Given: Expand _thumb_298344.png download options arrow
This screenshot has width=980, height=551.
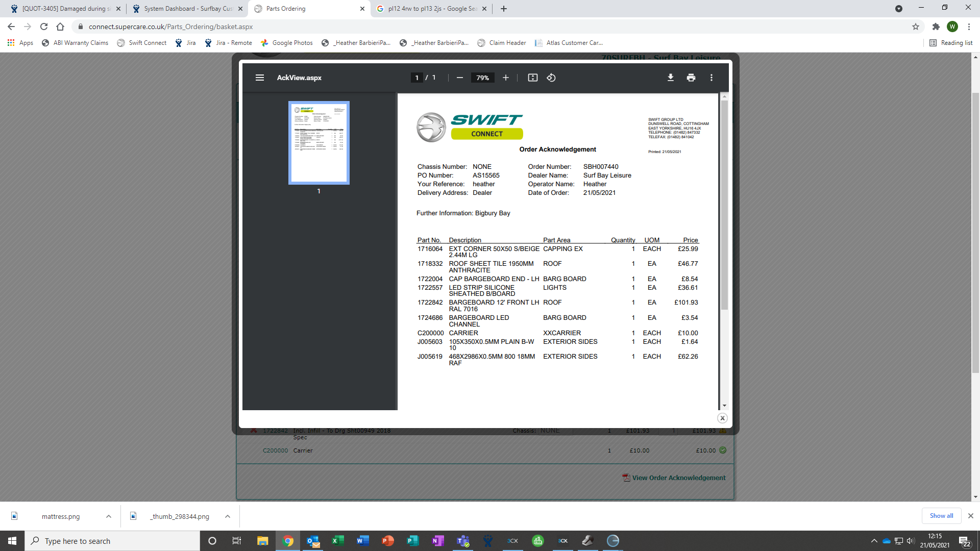Looking at the screenshot, I should 228,516.
